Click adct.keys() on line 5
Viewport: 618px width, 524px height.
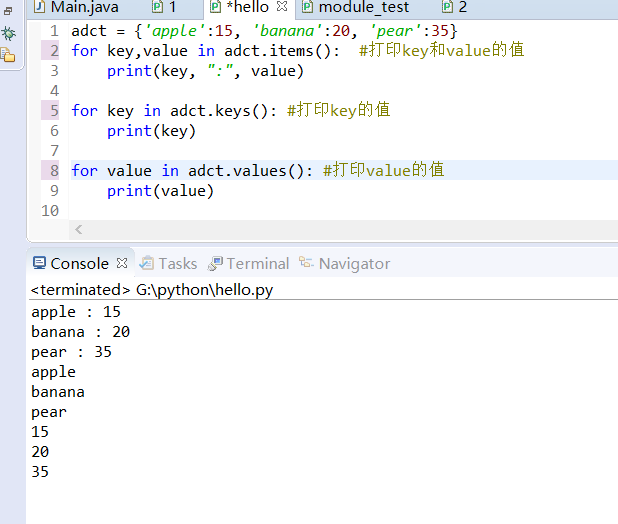[219, 111]
